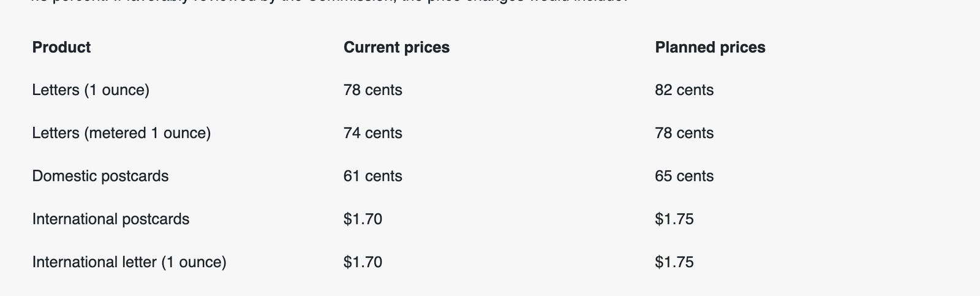Click the 65 cents planned postcard price
Viewport: 980px width, 296px height.
pyautogui.click(x=684, y=176)
